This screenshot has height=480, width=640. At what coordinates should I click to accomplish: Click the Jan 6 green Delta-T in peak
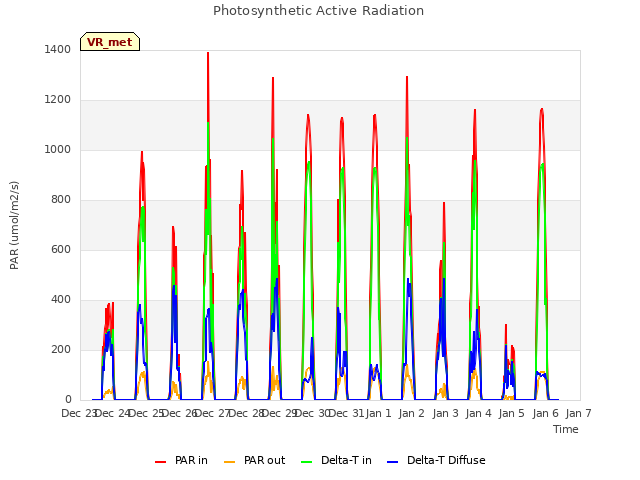(542, 164)
